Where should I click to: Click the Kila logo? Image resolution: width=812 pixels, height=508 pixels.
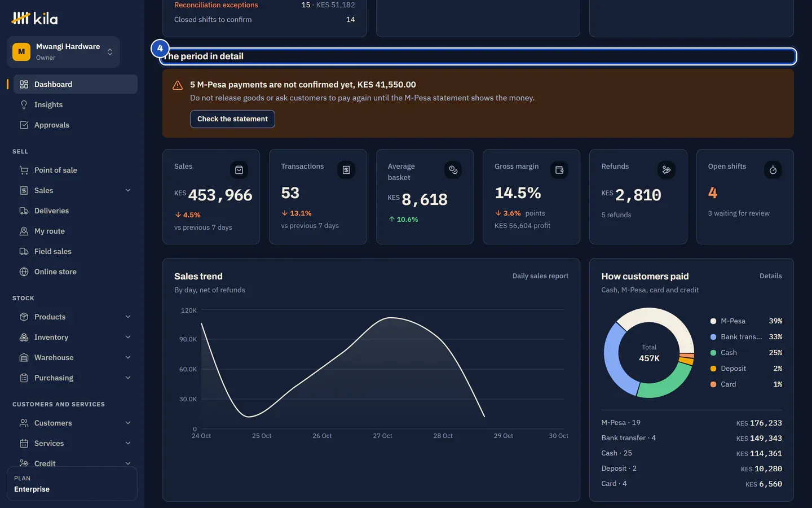pos(34,19)
